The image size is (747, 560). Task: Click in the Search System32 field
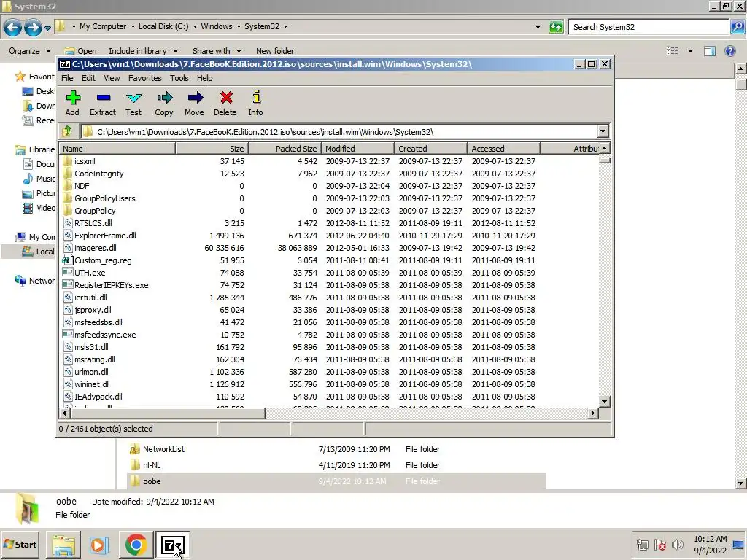(649, 27)
